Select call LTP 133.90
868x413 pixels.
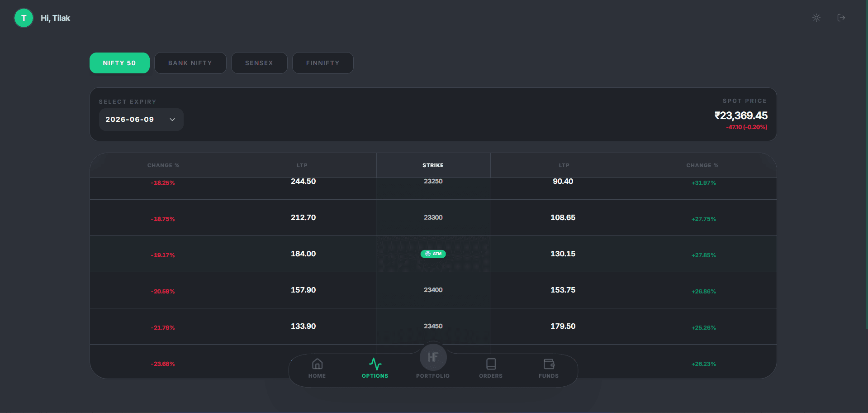(x=303, y=326)
